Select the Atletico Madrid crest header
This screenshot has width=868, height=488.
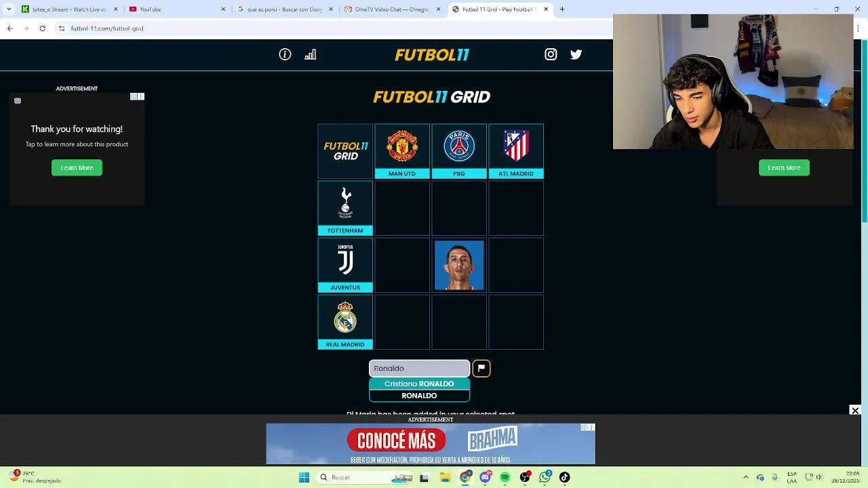pyautogui.click(x=516, y=150)
